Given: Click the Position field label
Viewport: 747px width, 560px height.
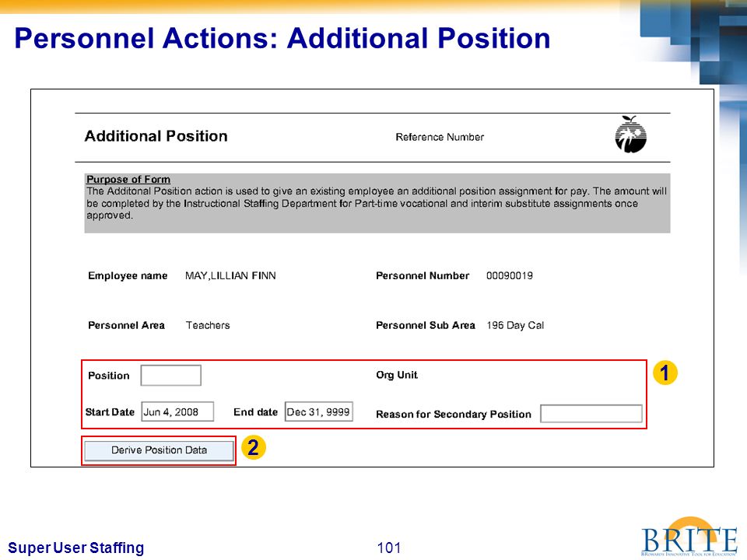Looking at the screenshot, I should [x=109, y=376].
